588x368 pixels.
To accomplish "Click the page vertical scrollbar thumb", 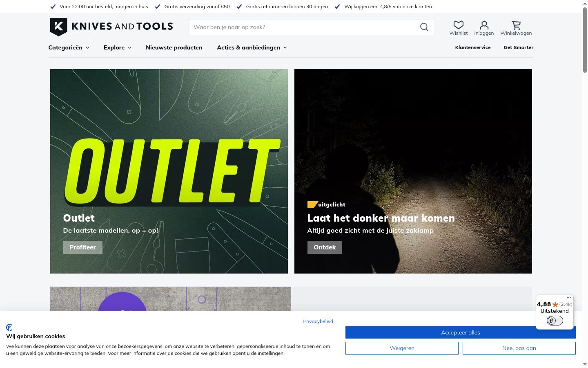I will (x=585, y=40).
